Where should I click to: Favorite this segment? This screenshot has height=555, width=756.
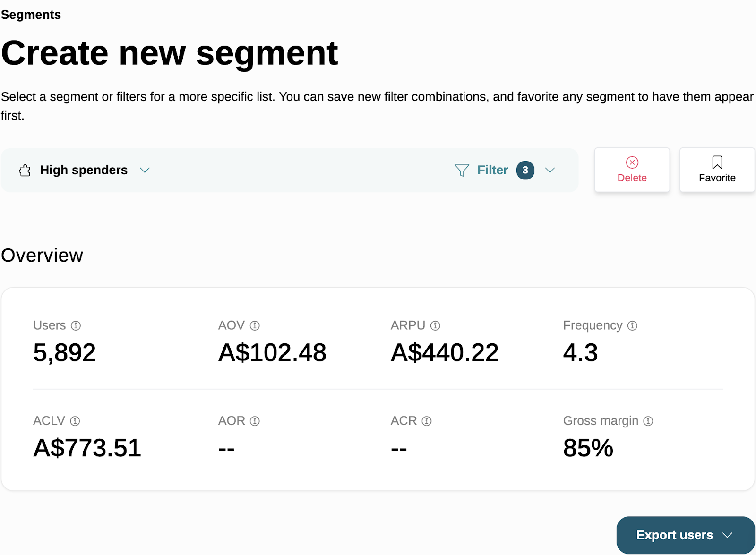pos(717,170)
